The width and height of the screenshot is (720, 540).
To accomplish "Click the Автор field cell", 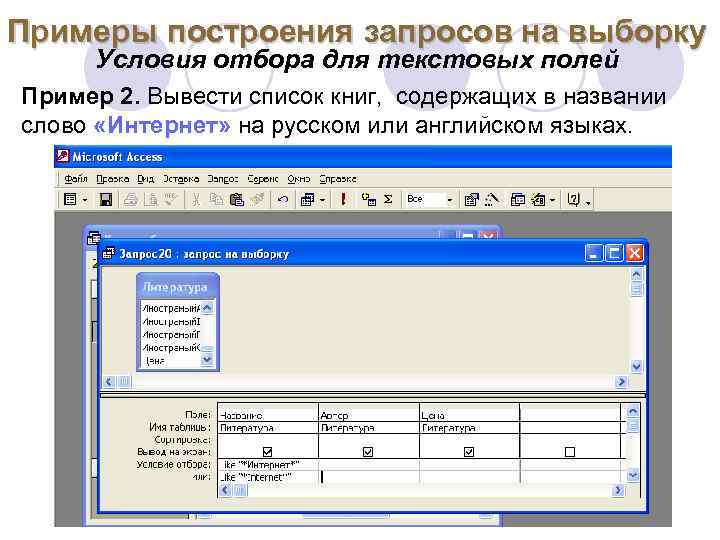I will (x=369, y=415).
